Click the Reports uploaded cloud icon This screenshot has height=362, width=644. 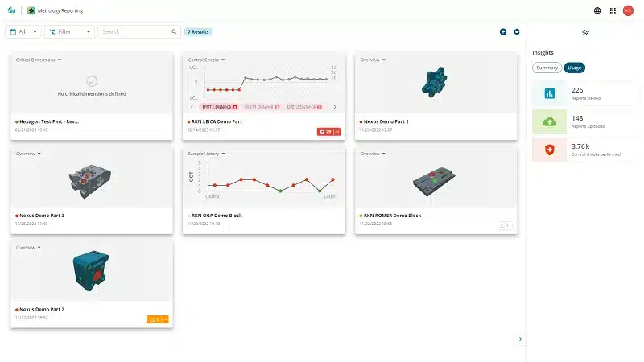(x=550, y=122)
